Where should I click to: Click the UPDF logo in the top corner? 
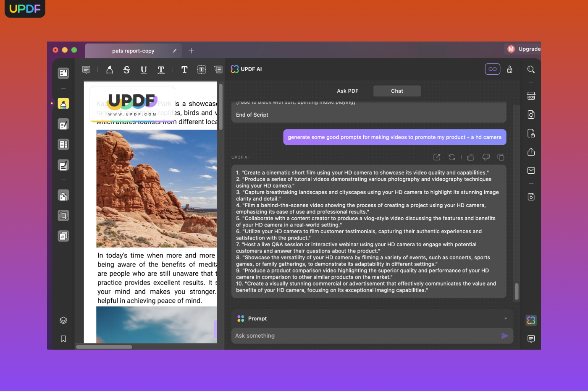tap(25, 8)
